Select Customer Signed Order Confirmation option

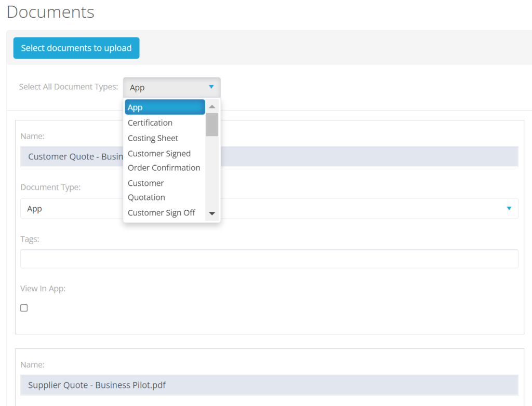pos(164,160)
